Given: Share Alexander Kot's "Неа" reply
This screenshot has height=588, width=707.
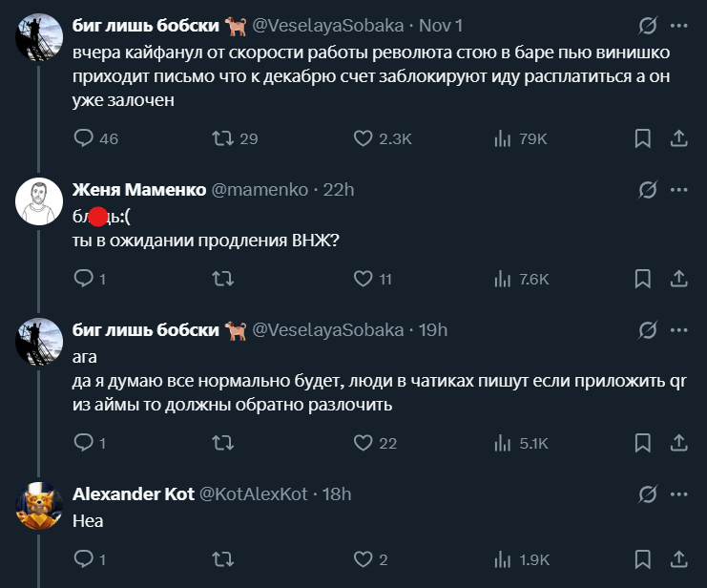Looking at the screenshot, I should point(679,558).
